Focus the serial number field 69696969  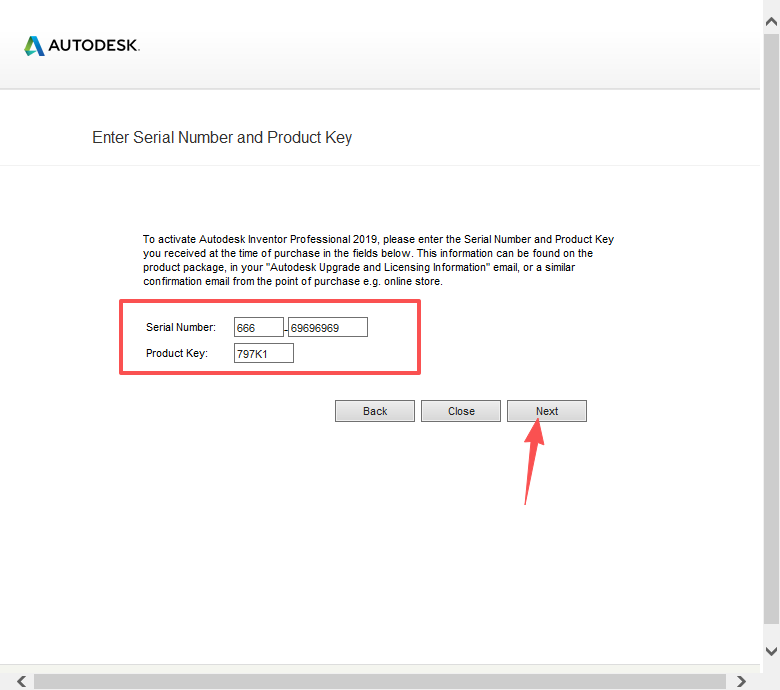click(x=328, y=327)
